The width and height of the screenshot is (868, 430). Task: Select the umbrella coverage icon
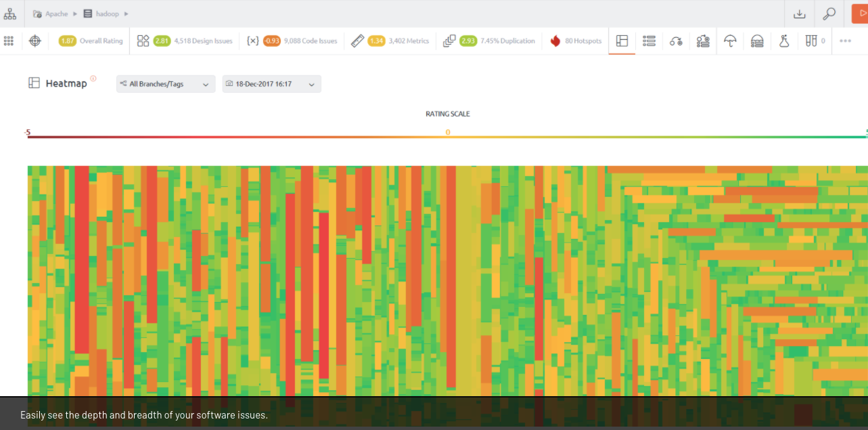pyautogui.click(x=730, y=41)
